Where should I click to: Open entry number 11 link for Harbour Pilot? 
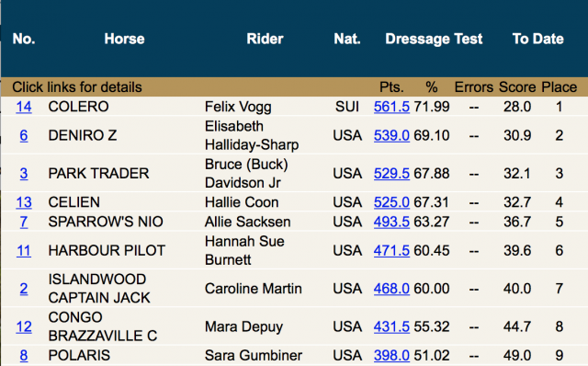point(24,250)
